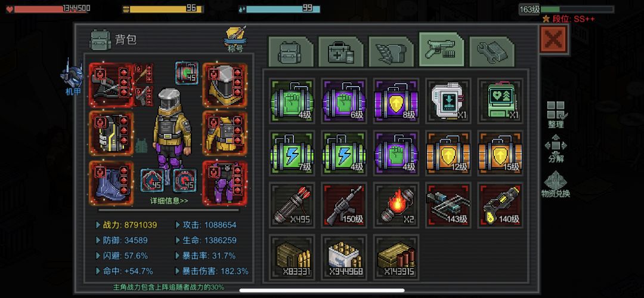Screen dimensions: 644x298
Task: Open the wrench materials tab
Action: point(491,51)
